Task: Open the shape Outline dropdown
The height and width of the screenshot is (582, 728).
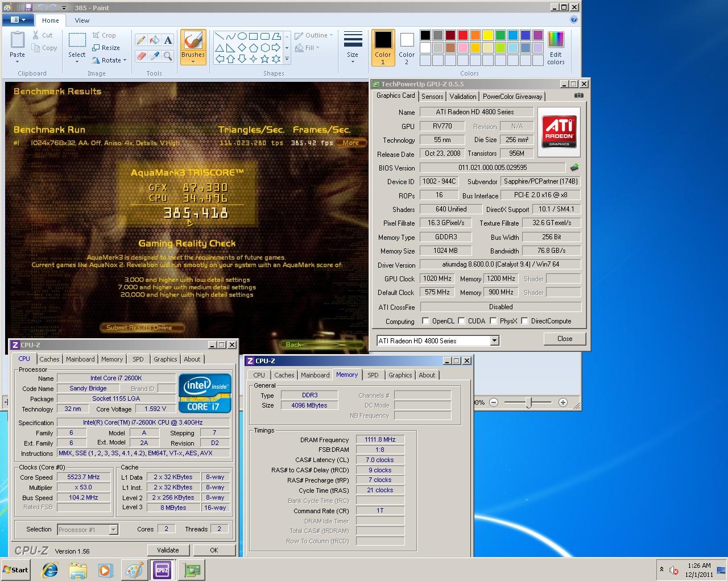Action: (x=314, y=35)
